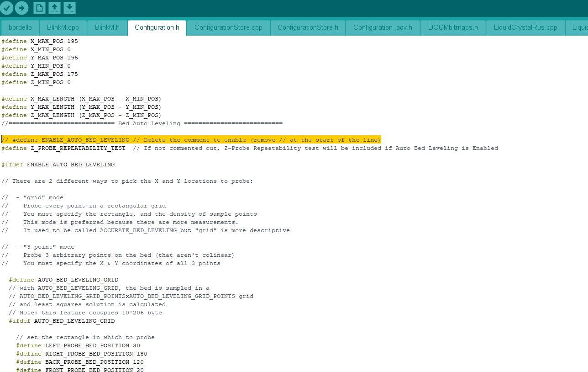Click the Configuration.h tab

coord(157,27)
